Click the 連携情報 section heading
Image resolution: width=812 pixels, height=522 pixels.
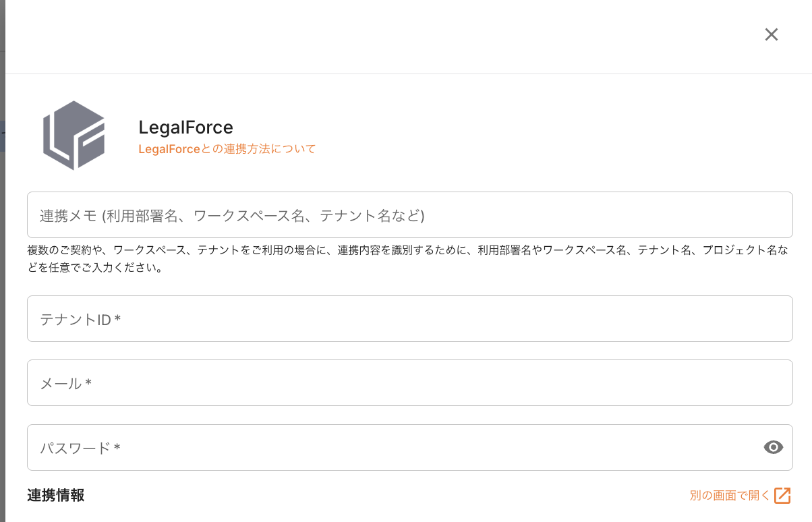pyautogui.click(x=56, y=495)
